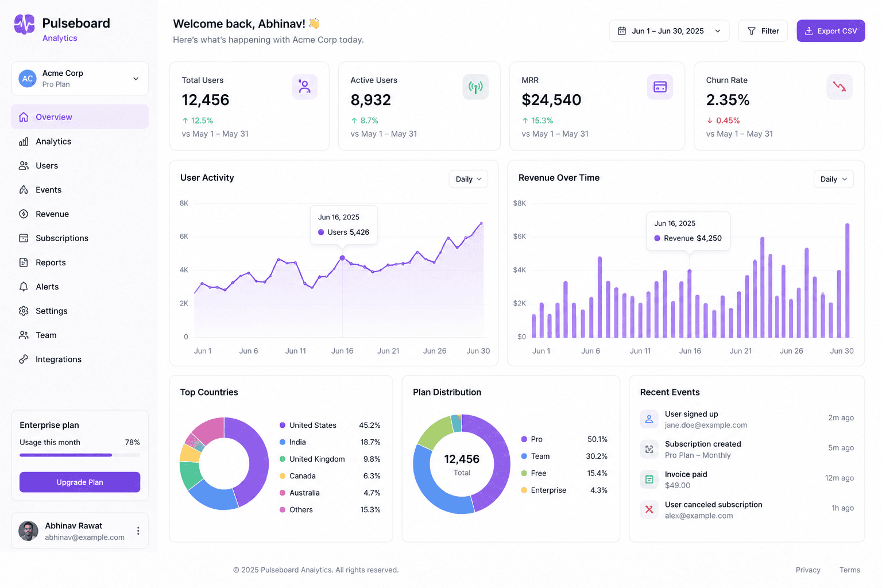Click the MRR value $24,540

[x=551, y=100]
